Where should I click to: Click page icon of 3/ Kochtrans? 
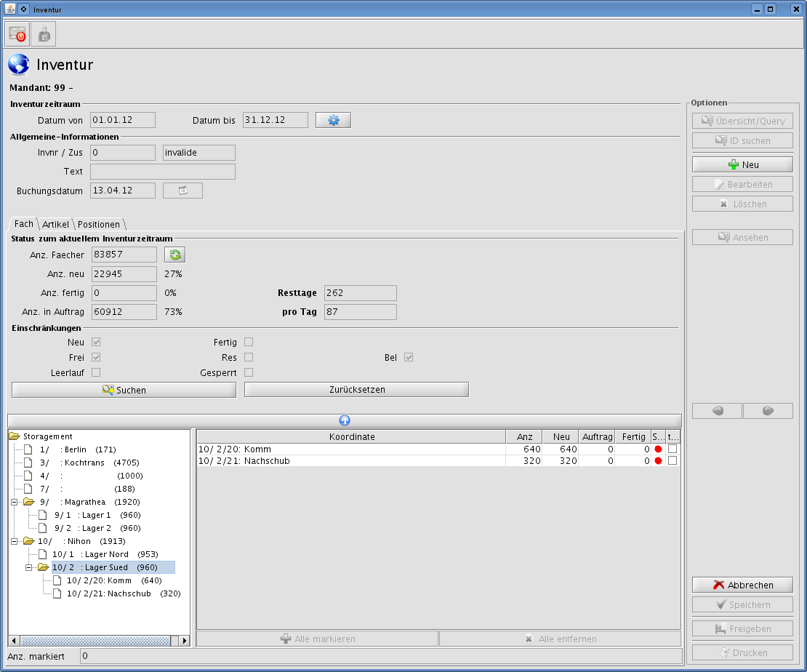pos(29,463)
